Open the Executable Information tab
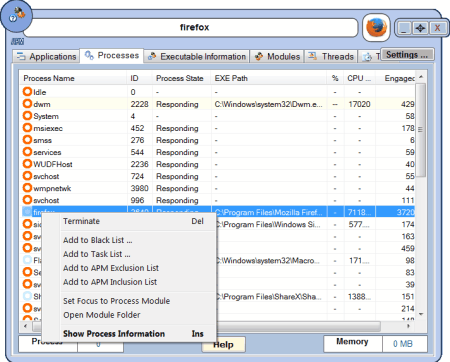The image size is (450, 362). tap(197, 56)
